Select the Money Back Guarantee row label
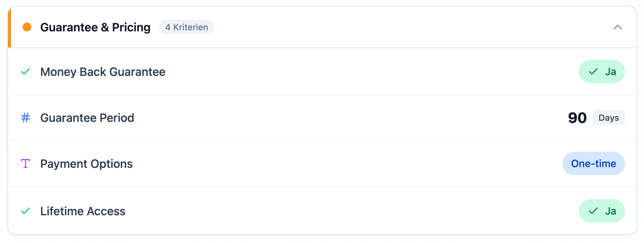The image size is (644, 243). pyautogui.click(x=103, y=72)
